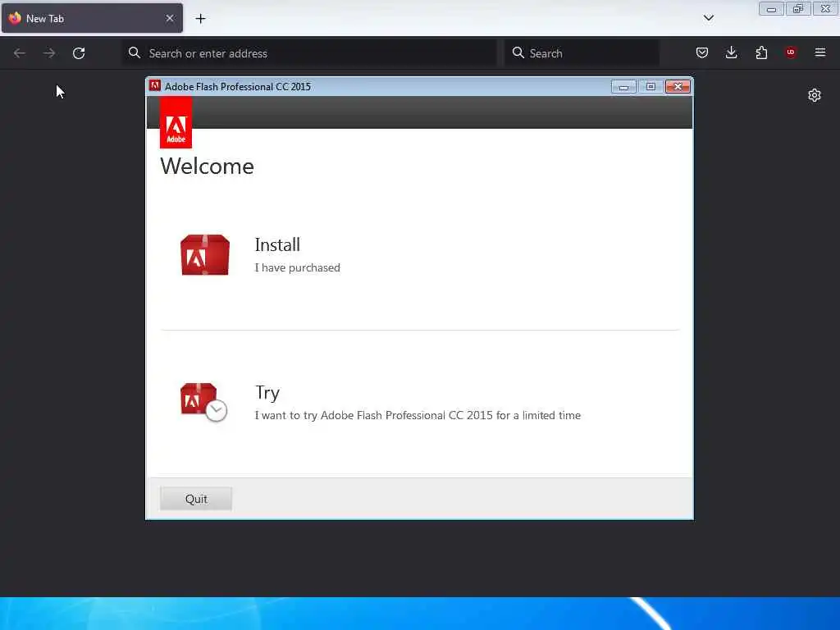Click the Firefox forward arrow
This screenshot has width=840, height=630.
click(x=49, y=53)
